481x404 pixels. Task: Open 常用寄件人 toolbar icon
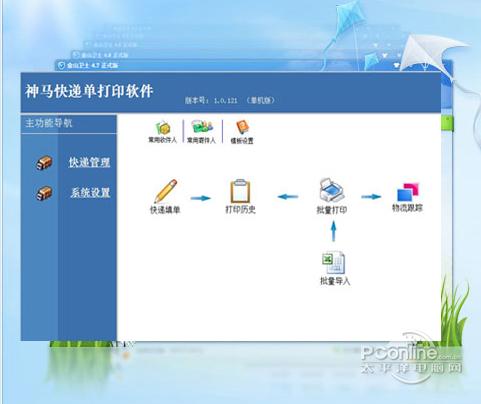(x=202, y=128)
